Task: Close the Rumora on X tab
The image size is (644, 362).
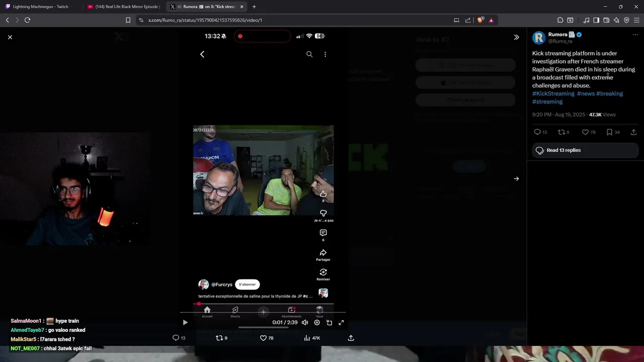Action: (x=242, y=7)
